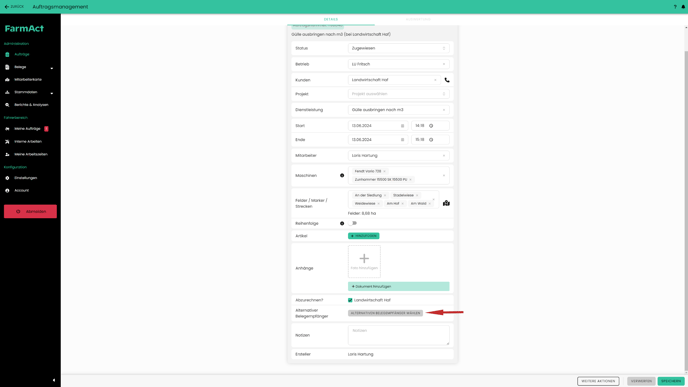The width and height of the screenshot is (688, 387).
Task: Click the Stammdaten icon in sidebar
Action: click(7, 92)
